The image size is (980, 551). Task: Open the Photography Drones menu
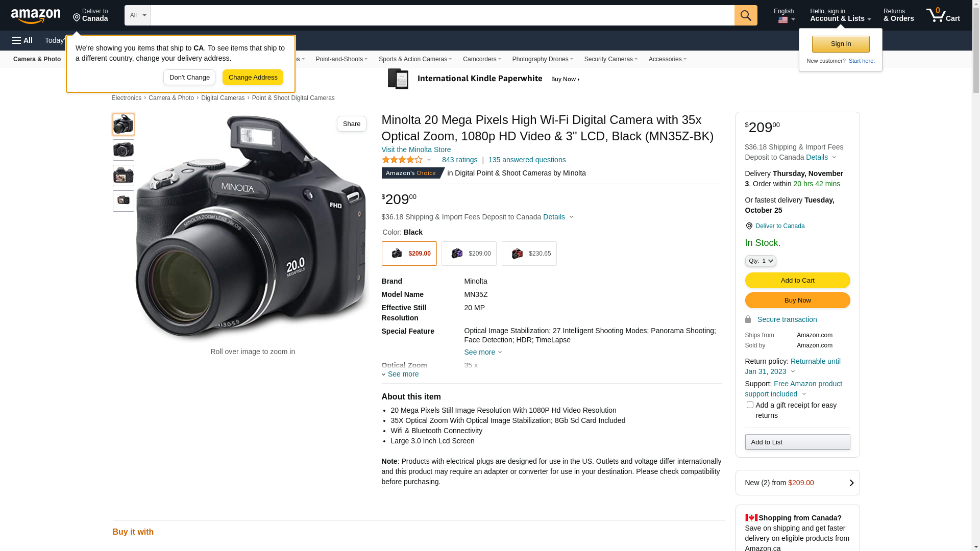pyautogui.click(x=542, y=59)
